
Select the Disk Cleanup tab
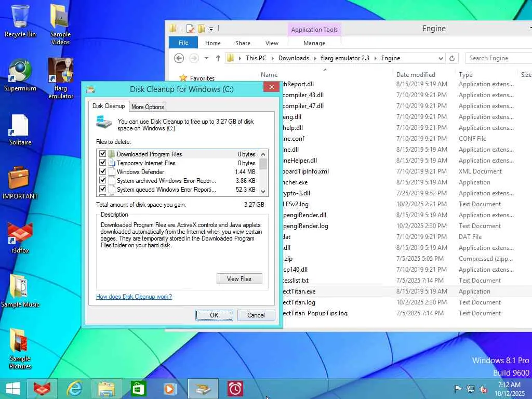point(109,106)
